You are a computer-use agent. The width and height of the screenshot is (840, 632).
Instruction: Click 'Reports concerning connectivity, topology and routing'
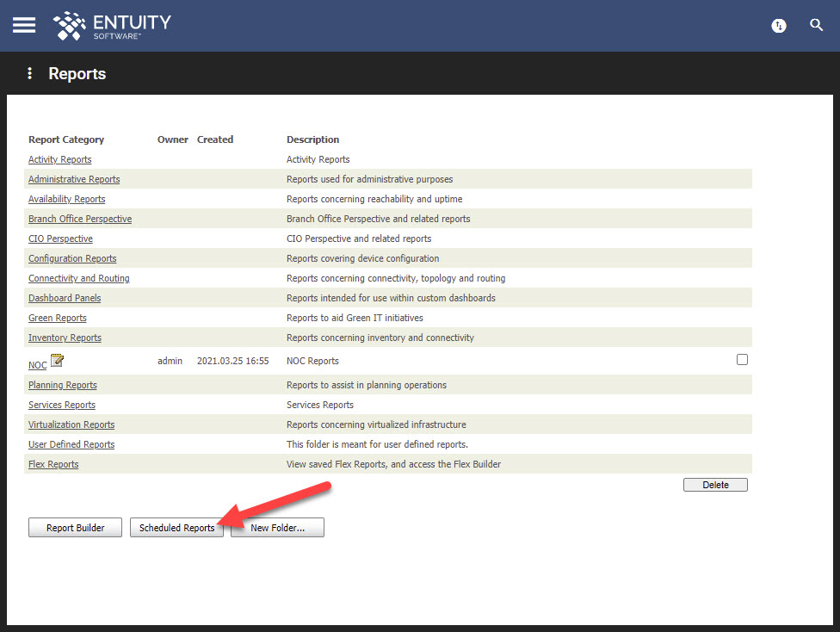396,278
